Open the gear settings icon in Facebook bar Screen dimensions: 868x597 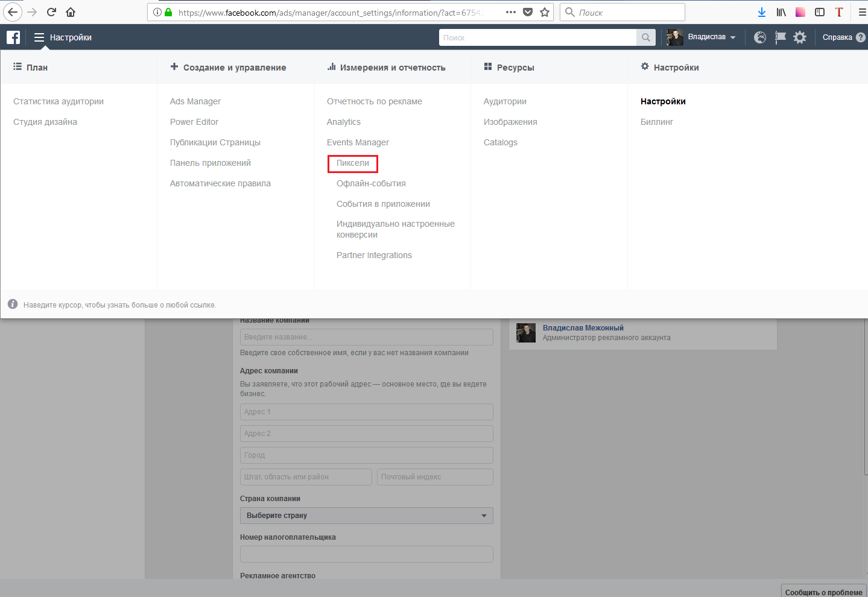(x=800, y=37)
